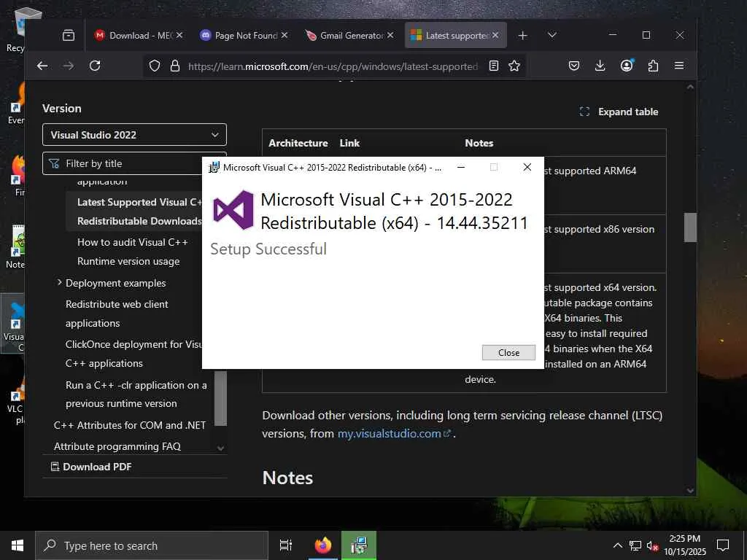The width and height of the screenshot is (747, 560).
Task: Close the Download - MEGA tab
Action: [179, 35]
